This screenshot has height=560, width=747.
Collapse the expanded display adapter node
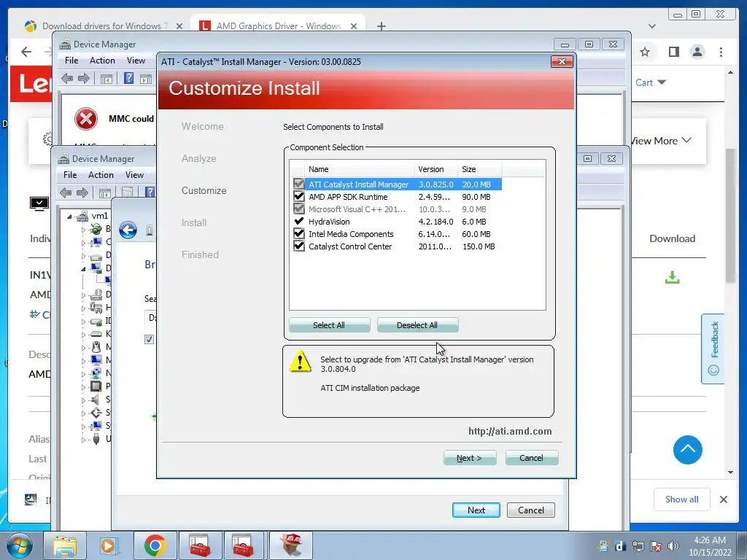point(83,269)
